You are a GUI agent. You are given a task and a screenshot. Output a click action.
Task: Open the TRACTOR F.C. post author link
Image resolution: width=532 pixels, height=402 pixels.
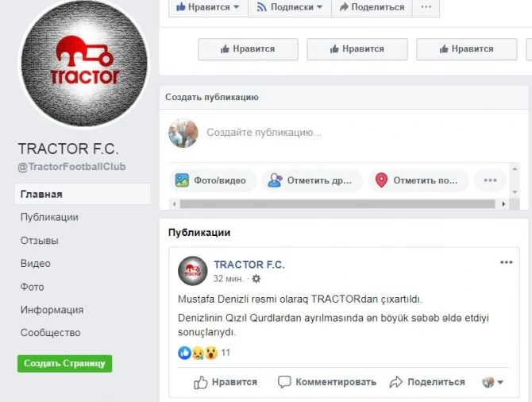[x=249, y=265]
